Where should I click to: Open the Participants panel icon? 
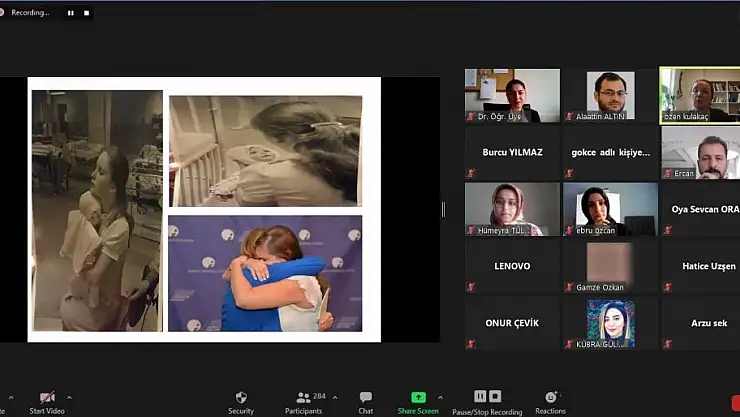tap(303, 398)
